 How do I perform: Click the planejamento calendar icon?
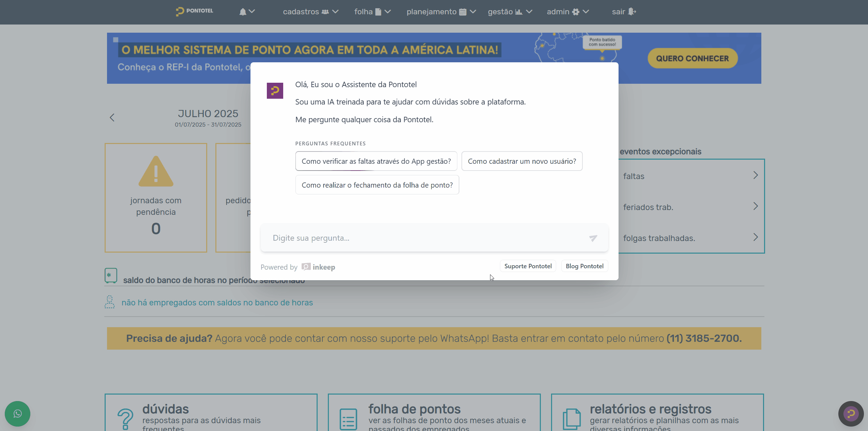(462, 12)
